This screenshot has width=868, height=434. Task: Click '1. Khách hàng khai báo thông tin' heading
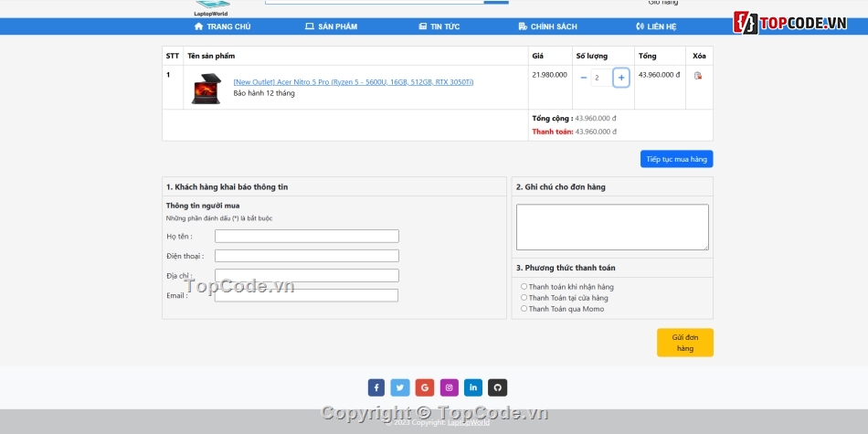click(227, 187)
